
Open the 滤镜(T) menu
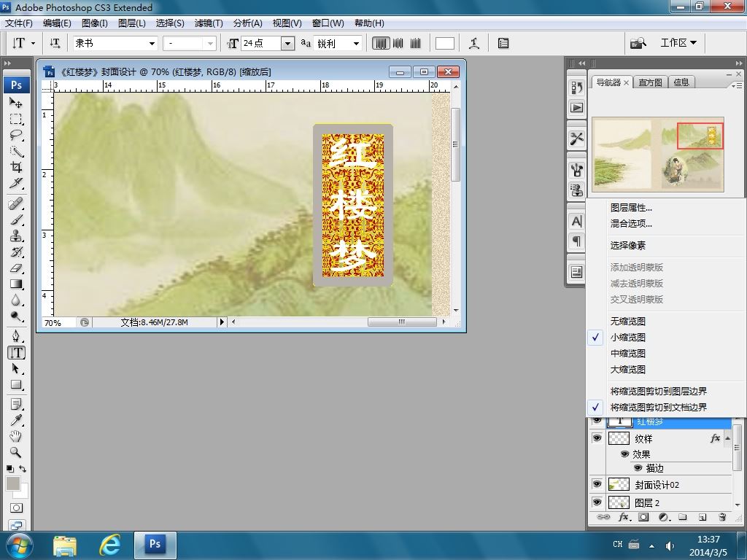(208, 23)
